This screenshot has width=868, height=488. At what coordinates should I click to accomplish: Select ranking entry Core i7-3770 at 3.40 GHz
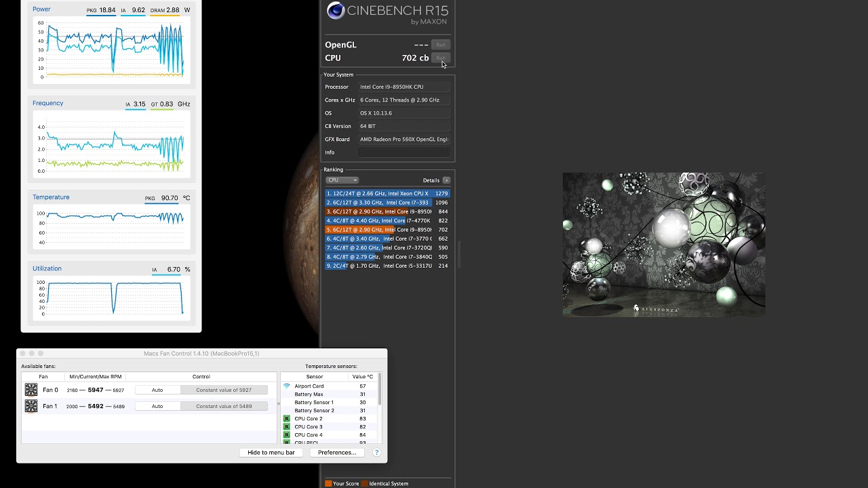[387, 239]
